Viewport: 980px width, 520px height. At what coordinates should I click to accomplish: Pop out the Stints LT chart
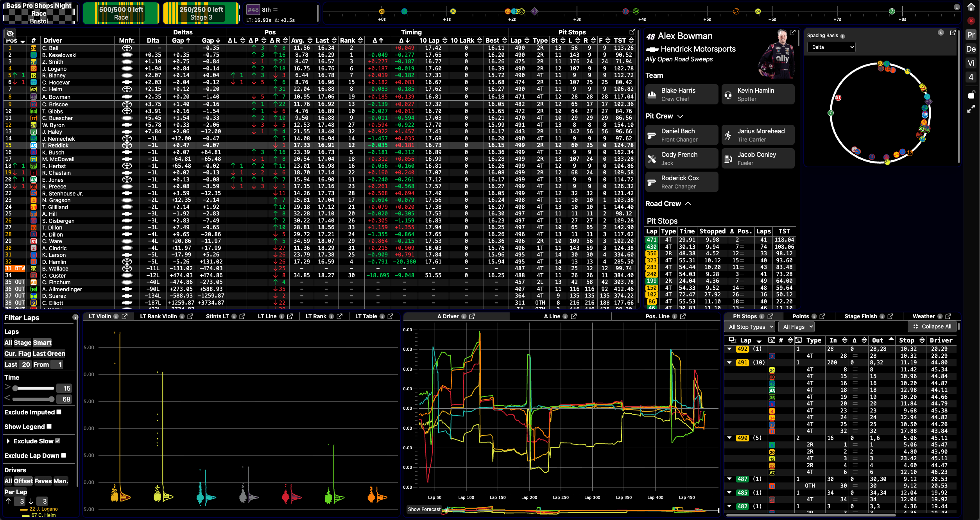242,316
